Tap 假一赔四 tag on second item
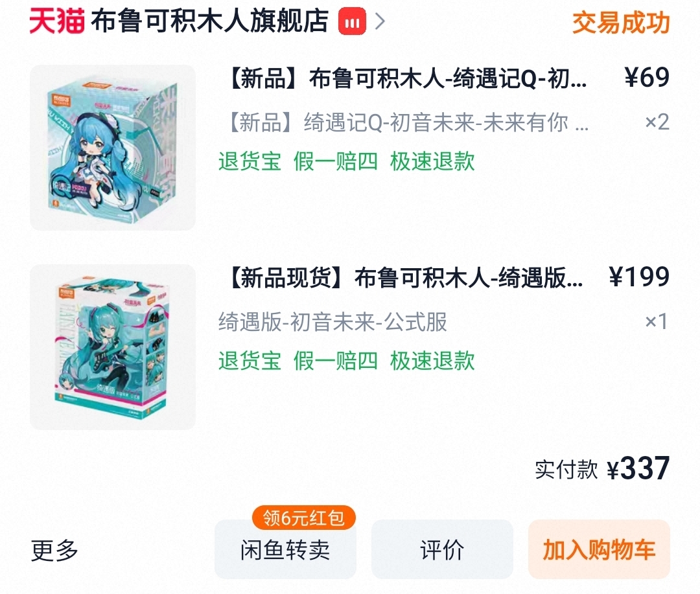This screenshot has width=700, height=594. [336, 361]
